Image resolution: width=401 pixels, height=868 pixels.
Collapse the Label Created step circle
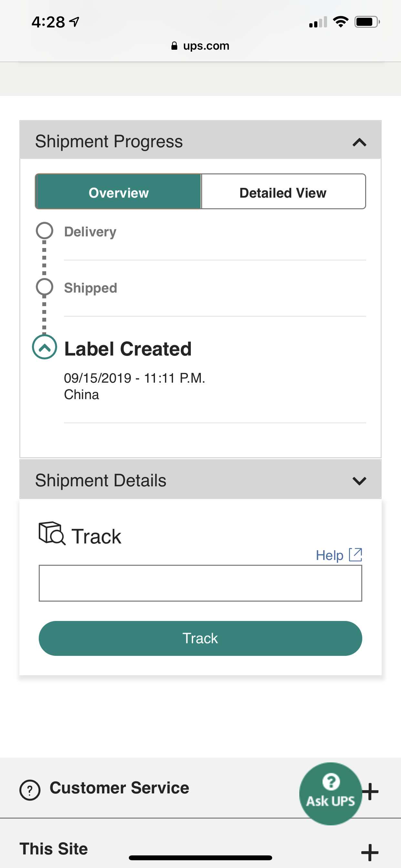[45, 347]
